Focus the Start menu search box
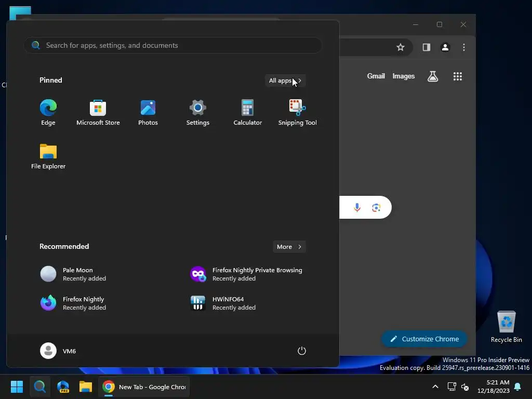The height and width of the screenshot is (399, 532). click(172, 45)
